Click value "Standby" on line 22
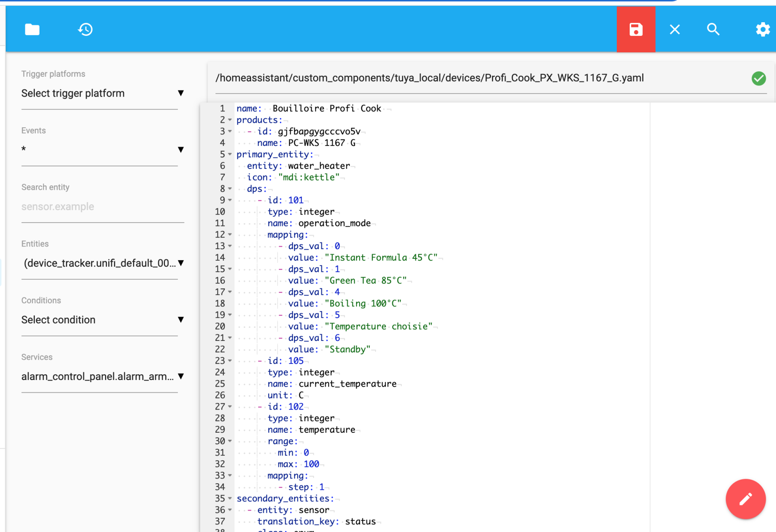 (347, 349)
